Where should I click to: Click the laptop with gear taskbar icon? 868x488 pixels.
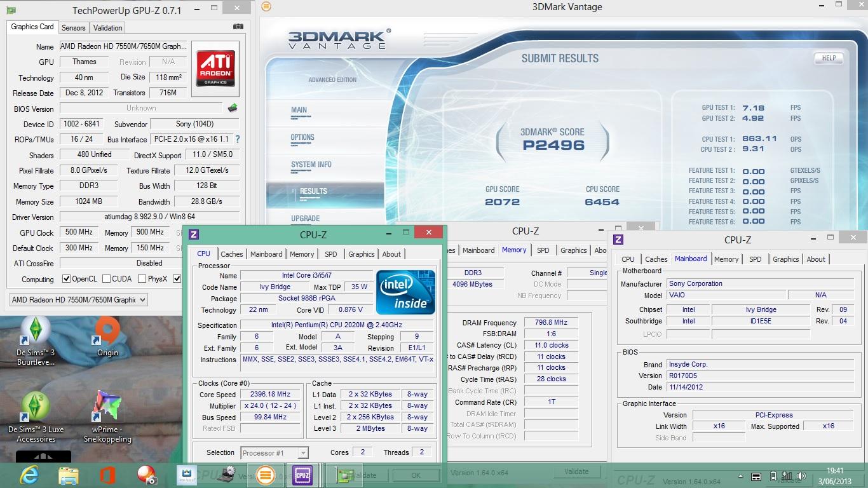tap(226, 475)
